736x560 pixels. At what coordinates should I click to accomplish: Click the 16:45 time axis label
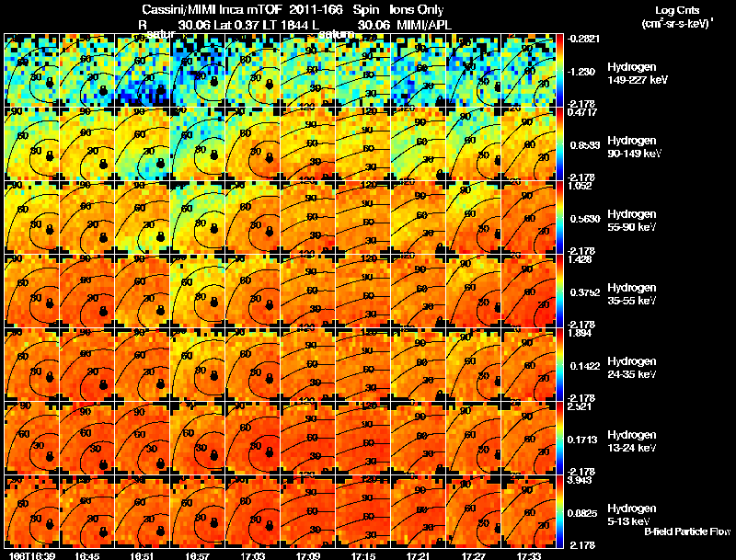click(86, 555)
